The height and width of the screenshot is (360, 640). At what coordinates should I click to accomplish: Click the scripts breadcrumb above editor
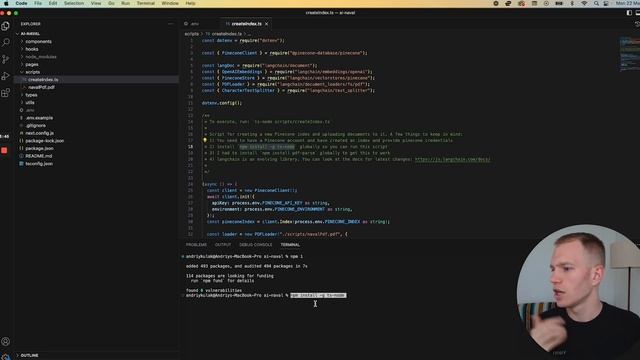pyautogui.click(x=191, y=34)
